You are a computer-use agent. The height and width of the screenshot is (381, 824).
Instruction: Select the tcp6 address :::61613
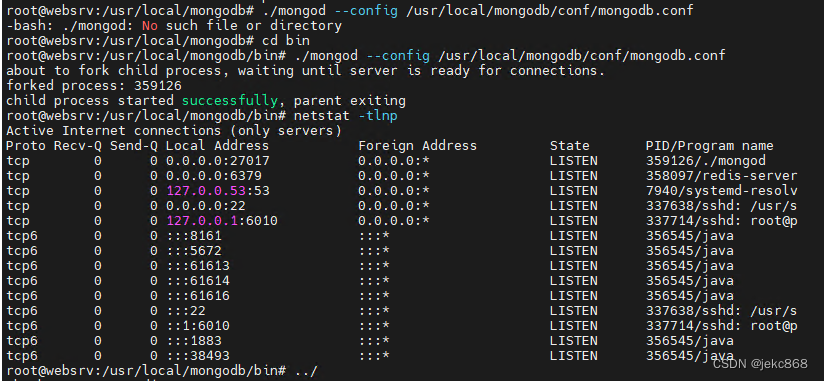(198, 266)
